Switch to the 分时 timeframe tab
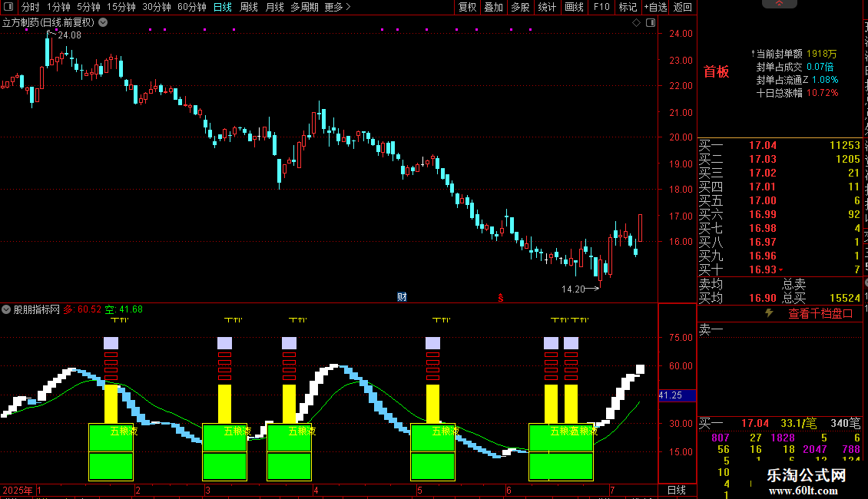This screenshot has width=868, height=499. pos(30,7)
